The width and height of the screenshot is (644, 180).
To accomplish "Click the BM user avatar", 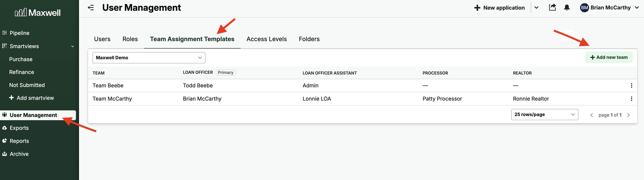I will coord(584,8).
